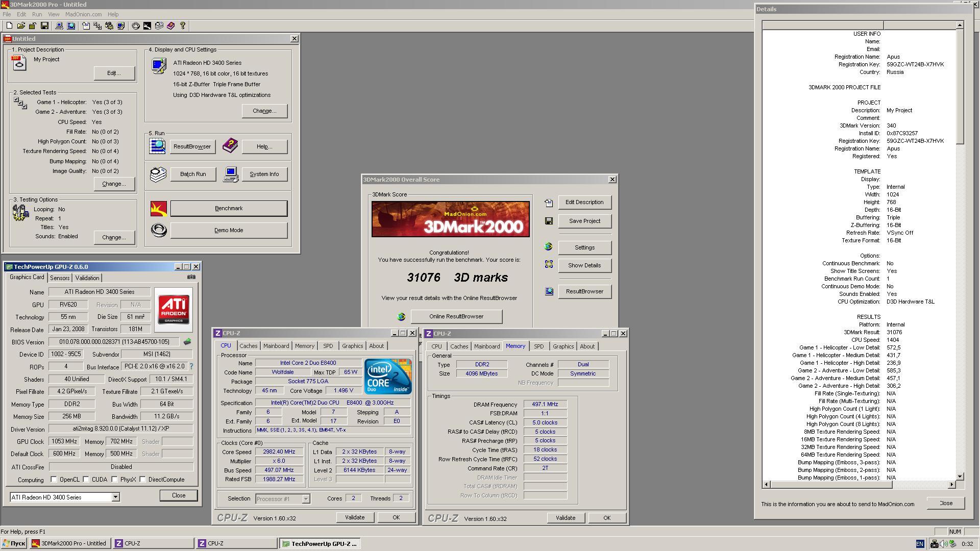Click the run benchmark toolbar icon
The height and width of the screenshot is (551, 980).
[x=148, y=26]
